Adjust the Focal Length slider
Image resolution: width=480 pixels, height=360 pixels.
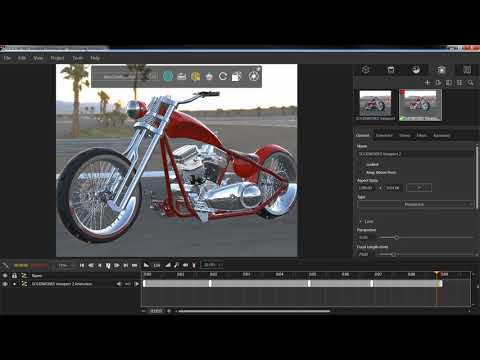pyautogui.click(x=393, y=254)
